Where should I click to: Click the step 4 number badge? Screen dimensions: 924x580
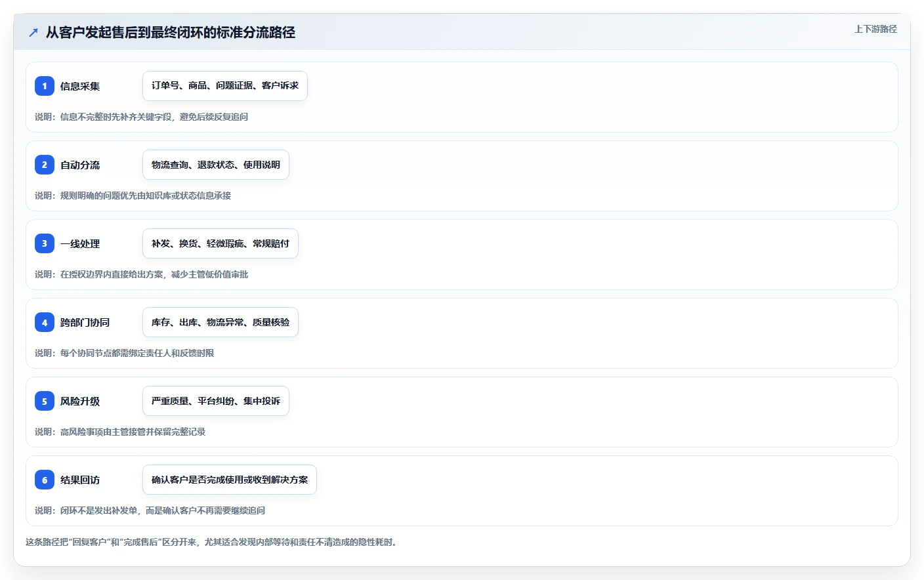pyautogui.click(x=45, y=322)
